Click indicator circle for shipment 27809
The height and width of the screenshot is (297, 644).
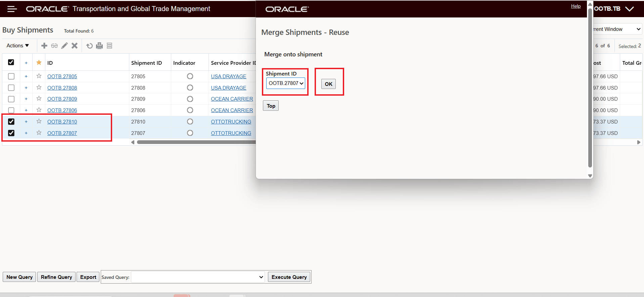pos(190,99)
